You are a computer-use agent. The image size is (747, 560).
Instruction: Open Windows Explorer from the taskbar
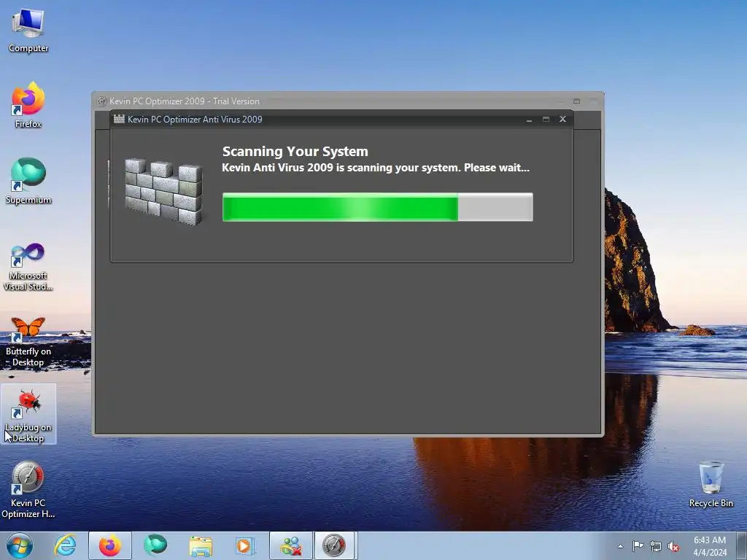pos(201,545)
